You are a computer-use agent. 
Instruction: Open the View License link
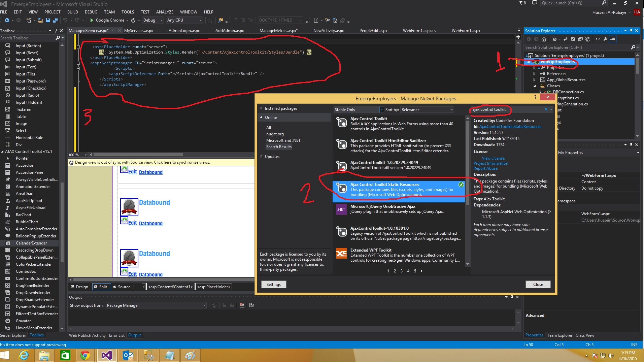[x=493, y=158]
